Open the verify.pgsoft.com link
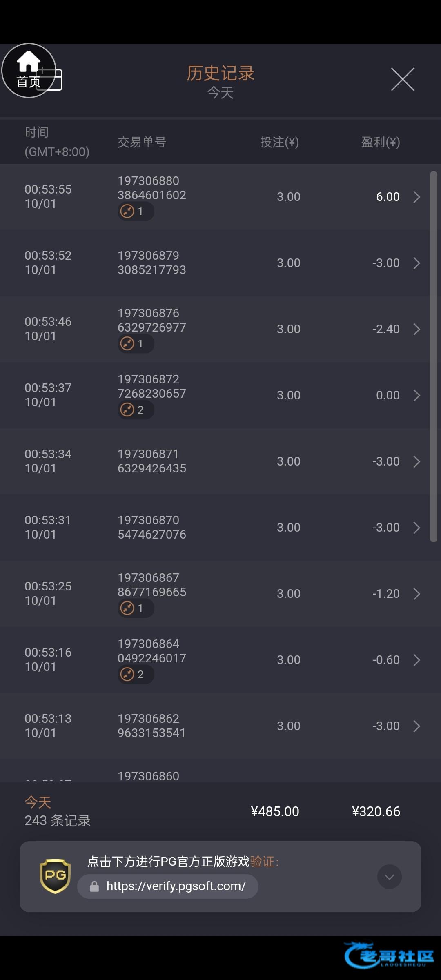This screenshot has height=980, width=441. click(x=176, y=886)
